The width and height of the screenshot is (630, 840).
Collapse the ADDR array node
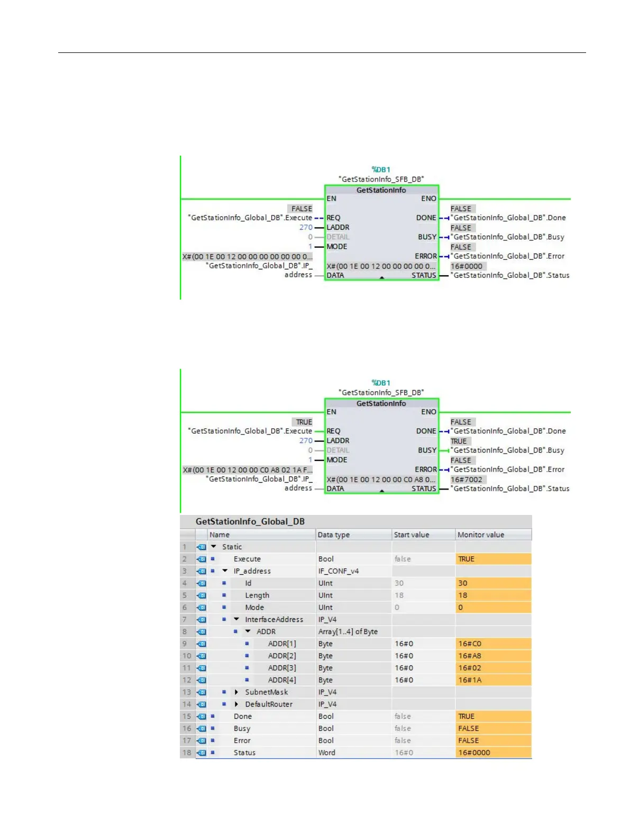coord(248,631)
